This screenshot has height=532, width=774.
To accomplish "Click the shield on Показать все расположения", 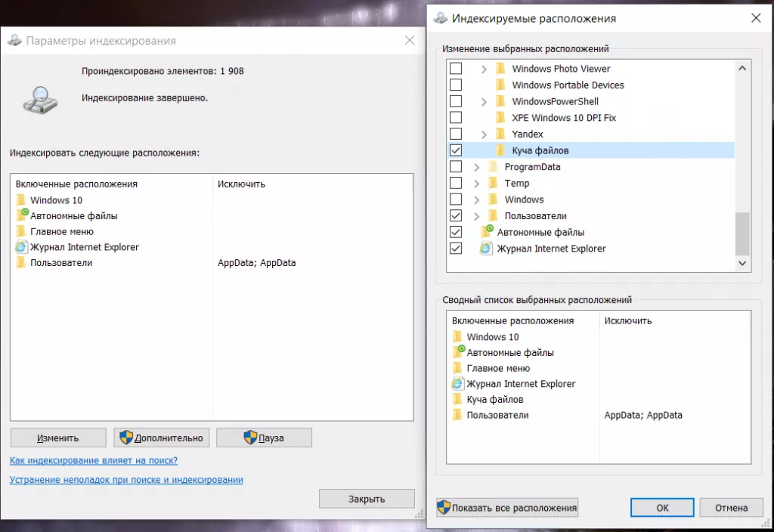I will coord(442,507).
